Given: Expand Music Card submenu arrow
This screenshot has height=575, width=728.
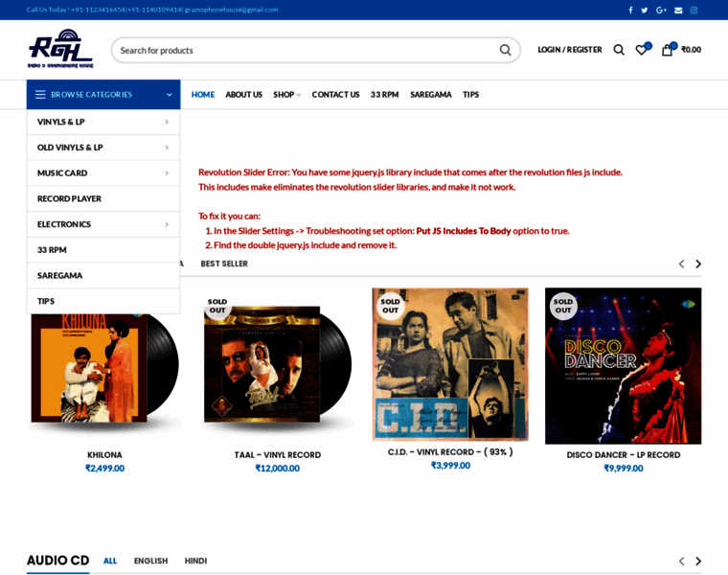Looking at the screenshot, I should 167,172.
